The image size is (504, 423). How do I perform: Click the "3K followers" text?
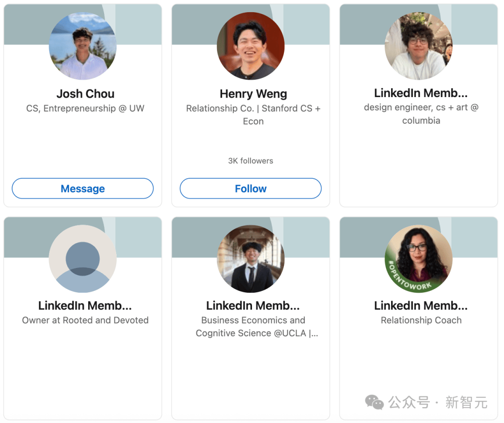251,161
